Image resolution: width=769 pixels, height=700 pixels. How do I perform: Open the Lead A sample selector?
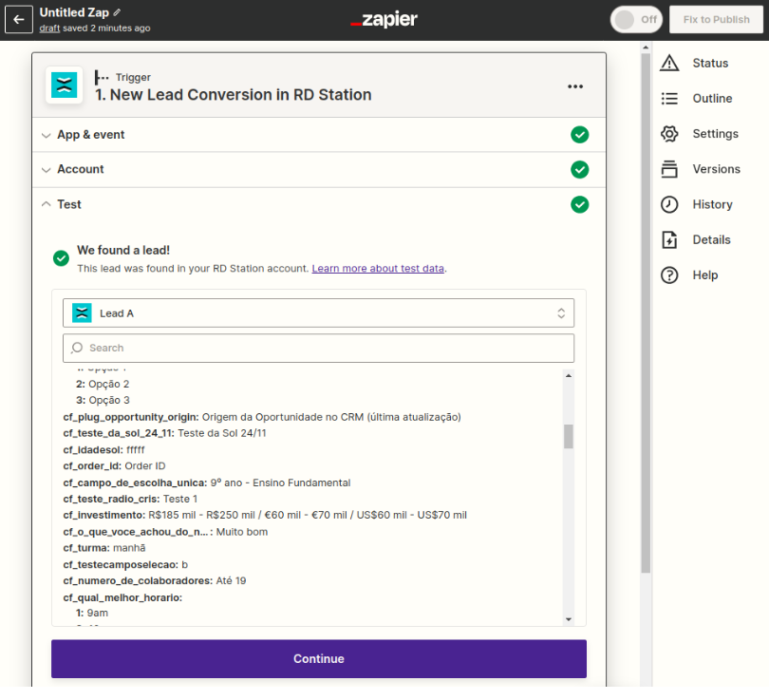(318, 312)
